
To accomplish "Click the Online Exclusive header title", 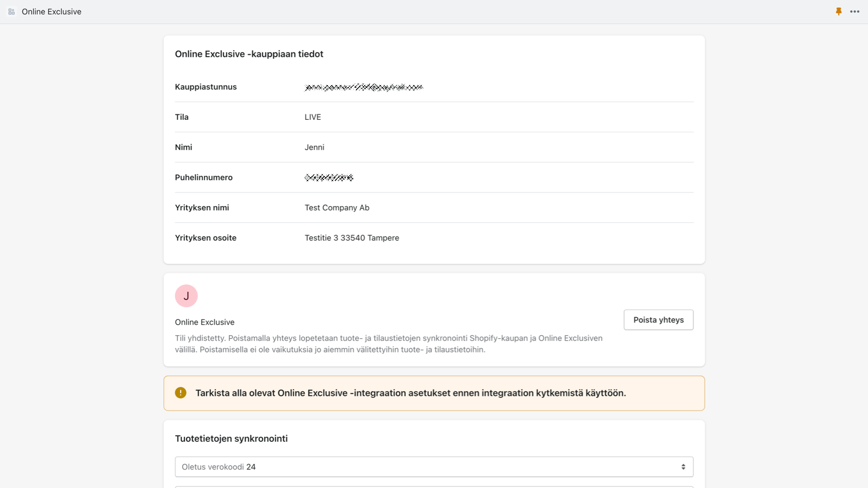I will click(52, 11).
